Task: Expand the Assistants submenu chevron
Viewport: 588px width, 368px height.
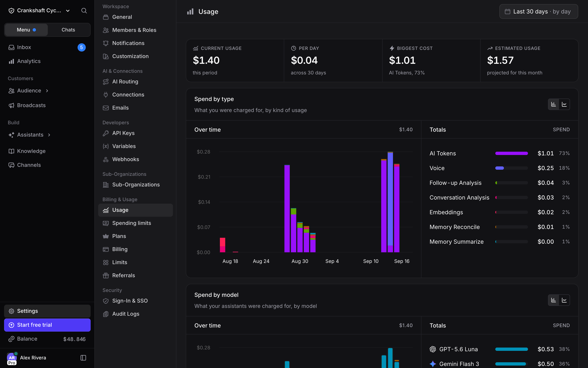Action: point(49,135)
